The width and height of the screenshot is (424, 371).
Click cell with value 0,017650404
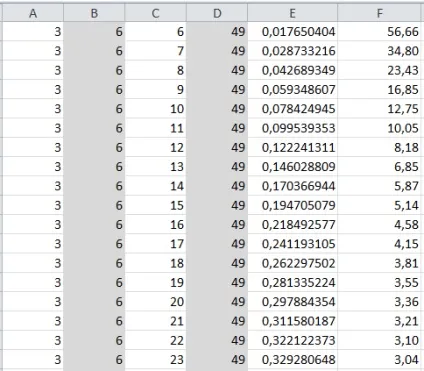(x=293, y=32)
